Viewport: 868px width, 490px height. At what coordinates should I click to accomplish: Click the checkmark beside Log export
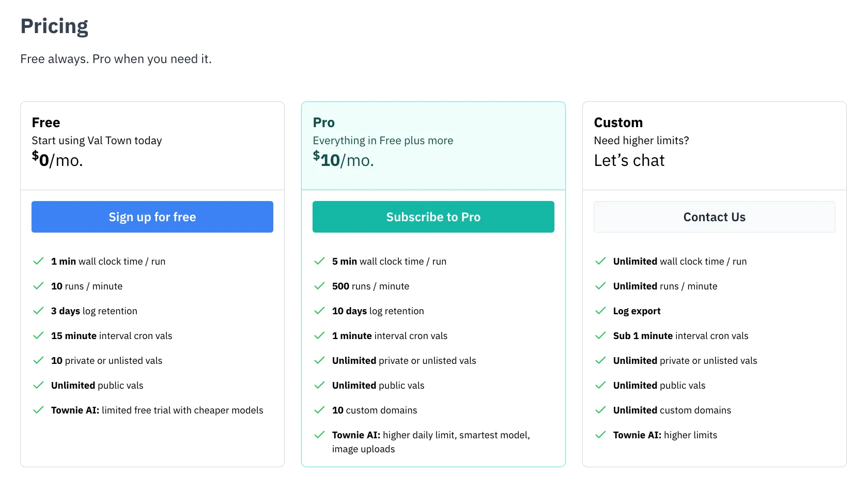click(x=601, y=311)
